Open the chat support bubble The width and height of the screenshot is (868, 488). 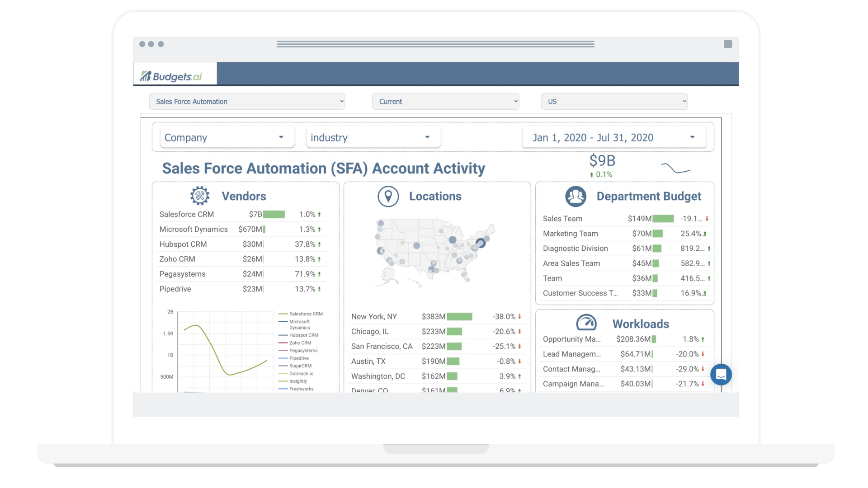721,375
